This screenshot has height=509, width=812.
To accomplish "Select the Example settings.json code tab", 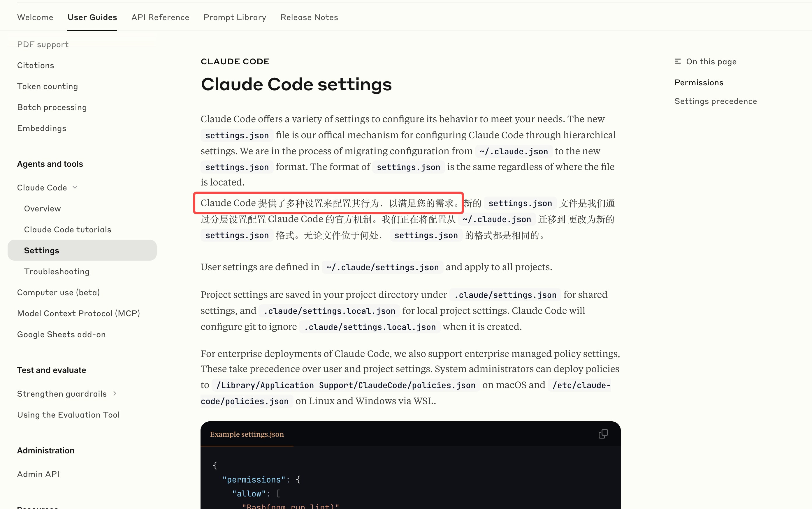I will pos(247,434).
